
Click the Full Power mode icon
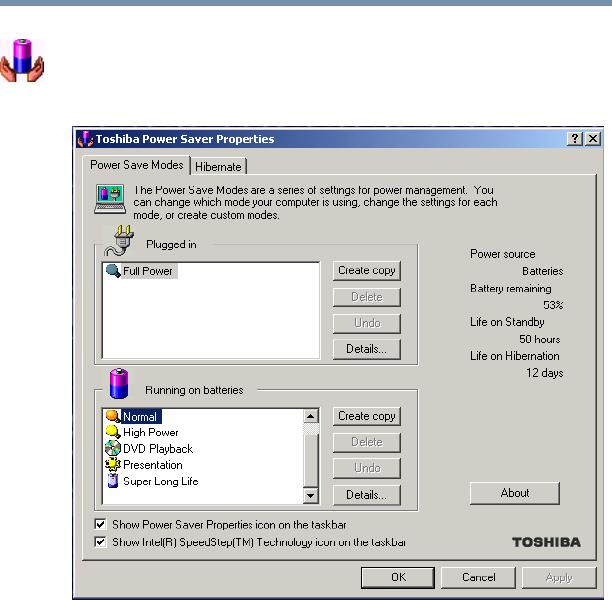tap(113, 271)
